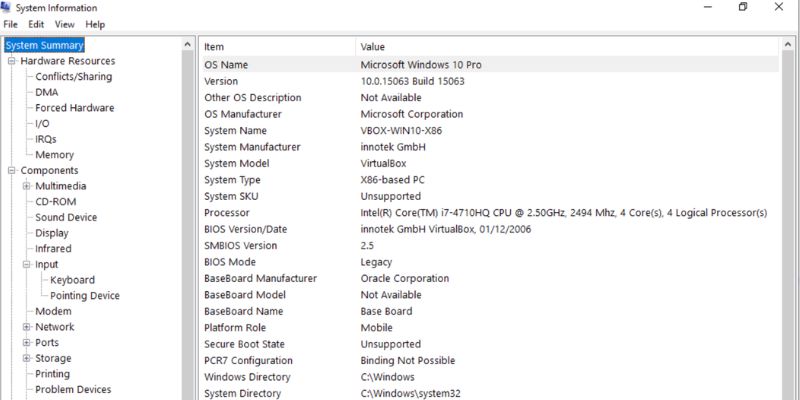Expand the Network tree node

tap(26, 327)
